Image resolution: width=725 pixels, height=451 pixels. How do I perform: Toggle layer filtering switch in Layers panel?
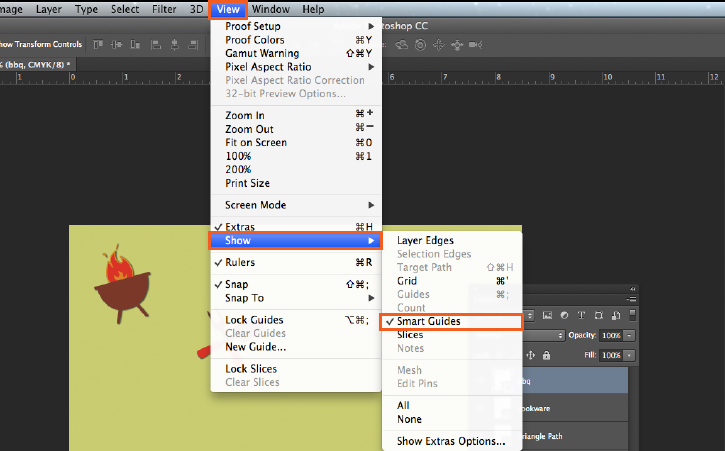[633, 315]
